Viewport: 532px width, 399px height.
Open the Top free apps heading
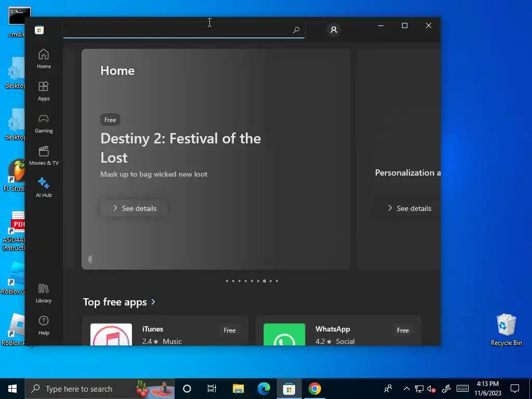click(x=115, y=302)
